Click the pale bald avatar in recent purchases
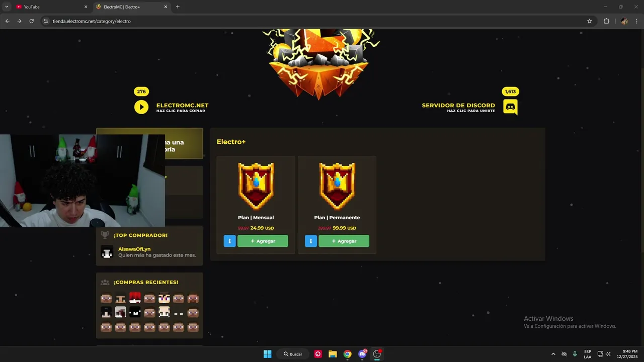The height and width of the screenshot is (362, 644). [164, 312]
